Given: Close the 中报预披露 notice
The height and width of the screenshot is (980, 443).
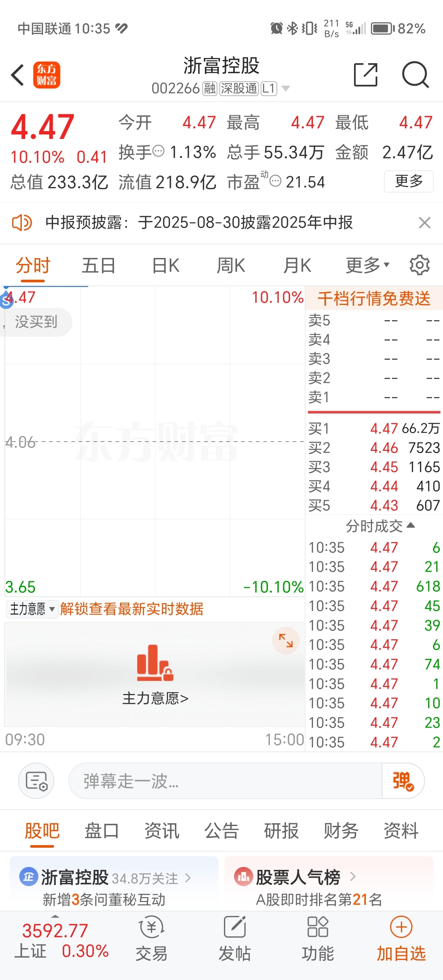Looking at the screenshot, I should 425,222.
